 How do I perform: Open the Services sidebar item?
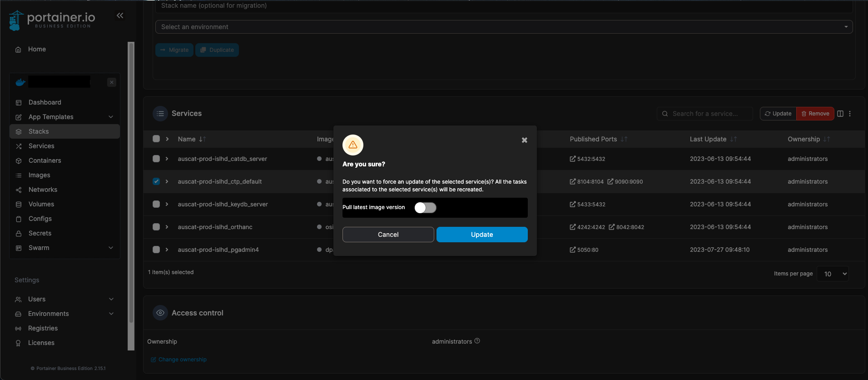click(41, 146)
